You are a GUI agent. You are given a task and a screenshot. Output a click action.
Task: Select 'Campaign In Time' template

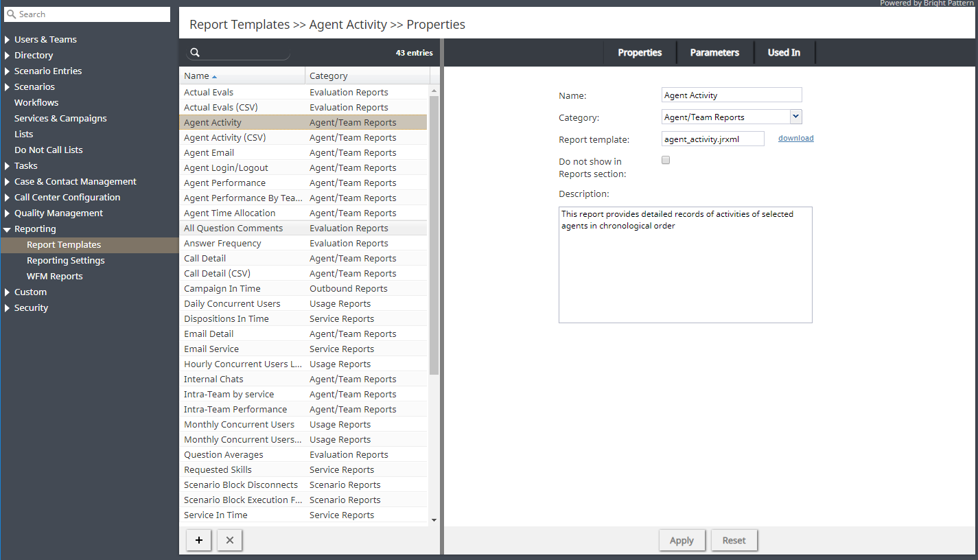click(303, 288)
